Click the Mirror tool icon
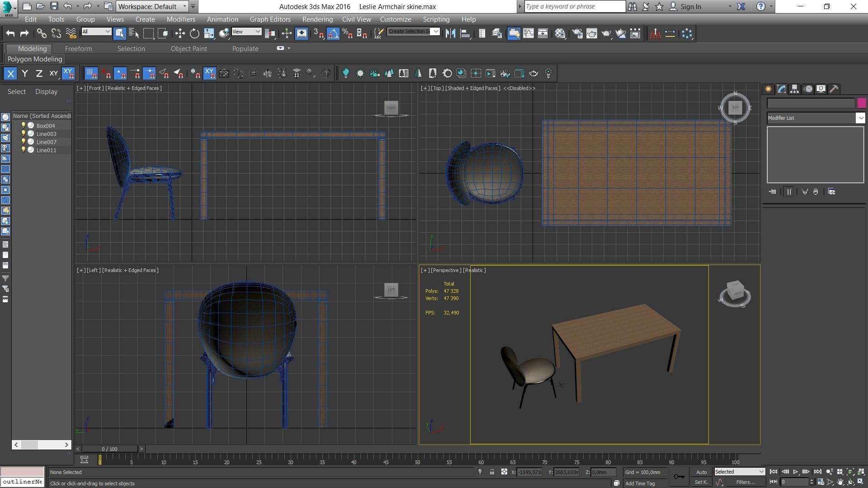Viewport: 868px width, 488px height. [x=450, y=33]
